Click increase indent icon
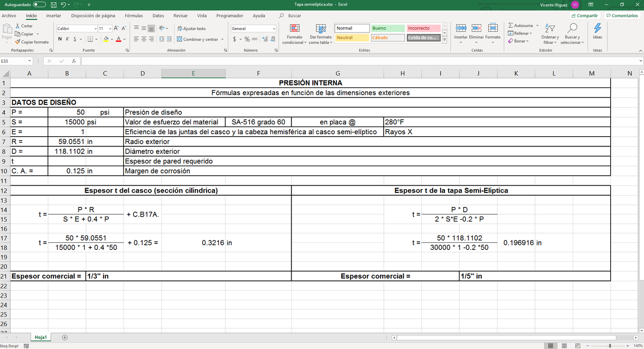The height and width of the screenshot is (349, 644). 170,39
